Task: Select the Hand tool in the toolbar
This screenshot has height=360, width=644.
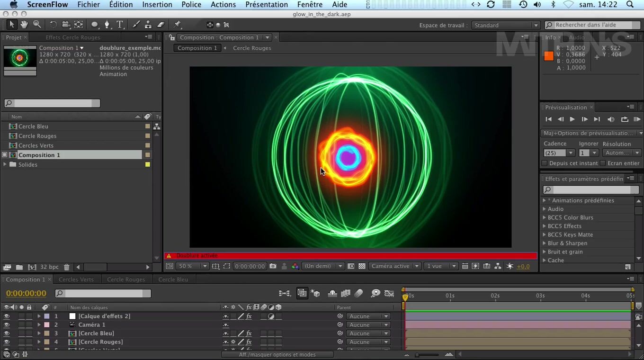Action: [x=24, y=25]
